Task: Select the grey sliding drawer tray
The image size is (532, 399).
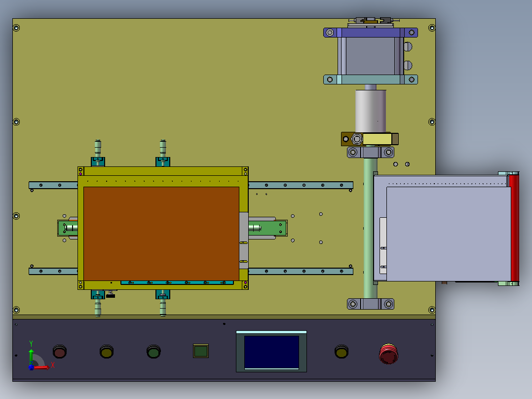Action: click(449, 234)
